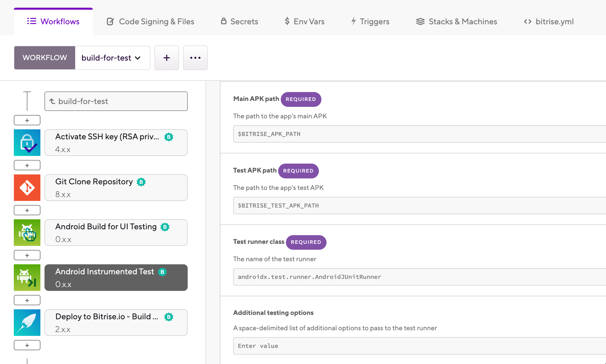The width and height of the screenshot is (606, 364).
Task: Open the workflow options three-dots menu
Action: tap(195, 58)
